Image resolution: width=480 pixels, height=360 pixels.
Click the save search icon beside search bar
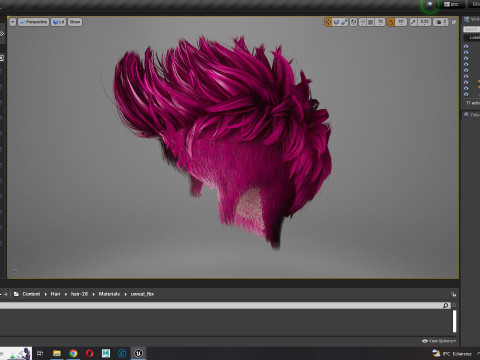[x=454, y=305]
